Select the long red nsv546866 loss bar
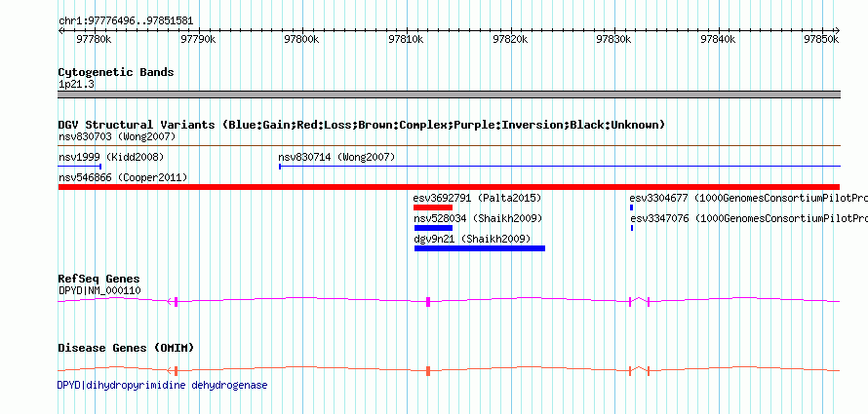The image size is (868, 414). pyautogui.click(x=449, y=187)
